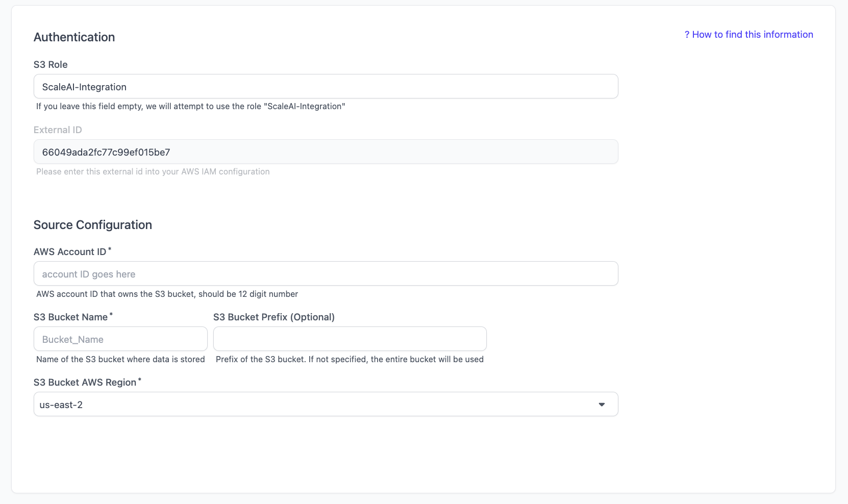Viewport: 848px width, 504px height.
Task: Click into the AWS Account ID input
Action: [x=326, y=274]
